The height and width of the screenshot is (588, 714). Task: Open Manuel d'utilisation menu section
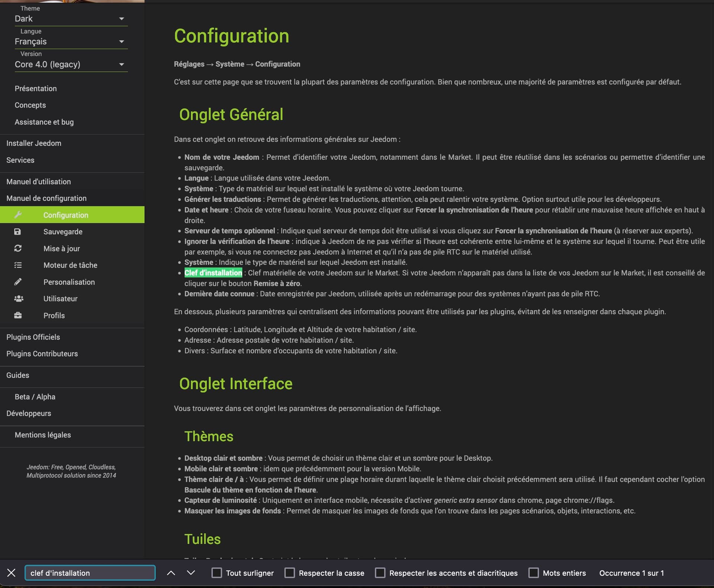(x=39, y=181)
